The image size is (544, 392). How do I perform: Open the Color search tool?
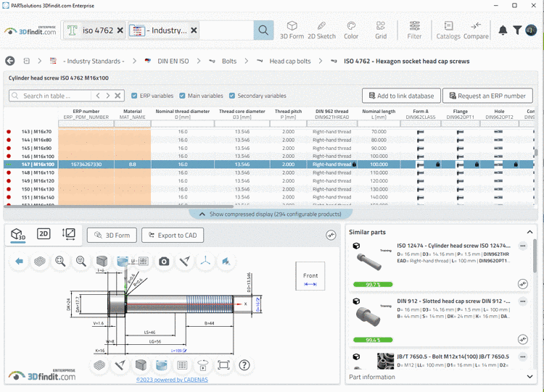(x=351, y=30)
